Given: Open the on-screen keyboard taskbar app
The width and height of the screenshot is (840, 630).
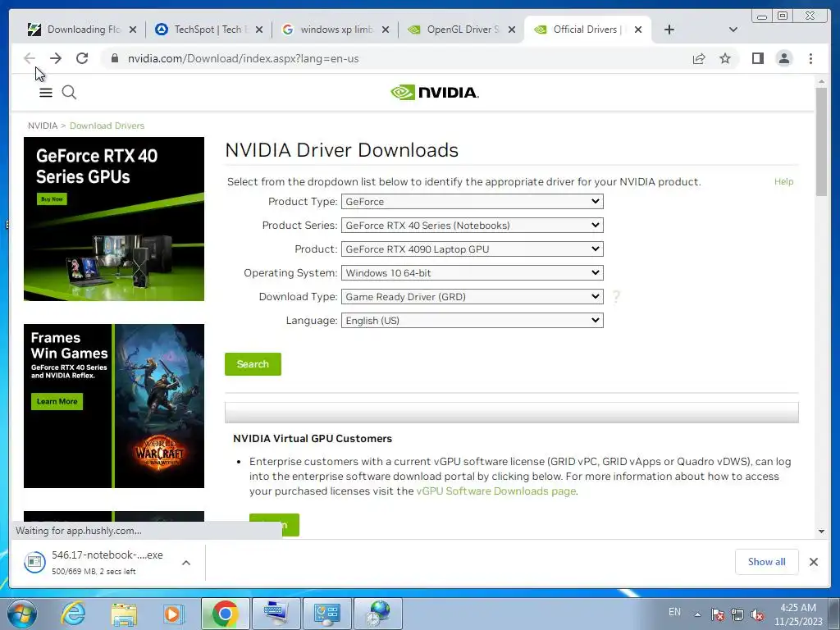Looking at the screenshot, I should (x=276, y=614).
